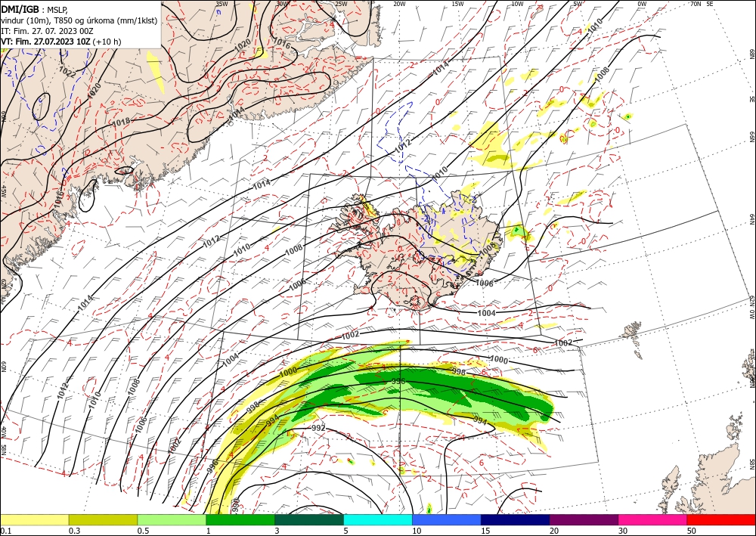This screenshot has width=756, height=536.
Task: Click the '20' legend value
Action: pyautogui.click(x=554, y=531)
